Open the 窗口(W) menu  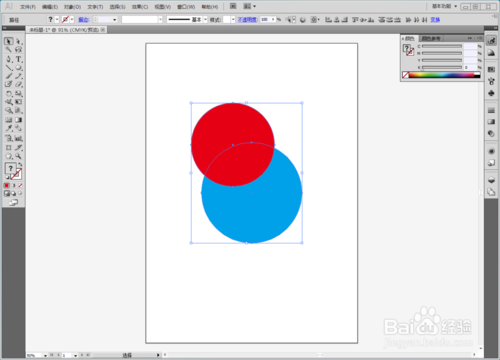point(186,7)
